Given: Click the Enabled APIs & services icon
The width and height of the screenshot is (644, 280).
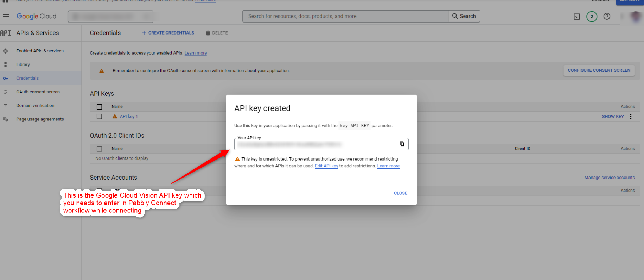Looking at the screenshot, I should coord(5,51).
